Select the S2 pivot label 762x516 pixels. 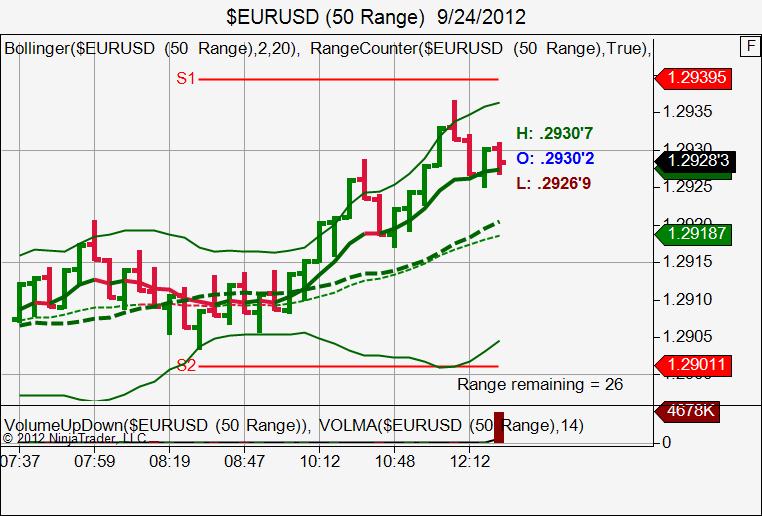pyautogui.click(x=186, y=365)
